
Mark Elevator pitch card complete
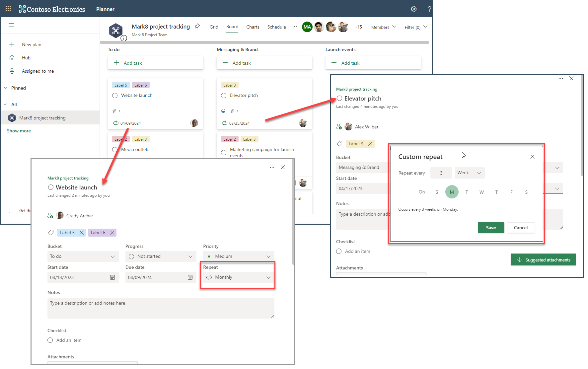pos(224,96)
